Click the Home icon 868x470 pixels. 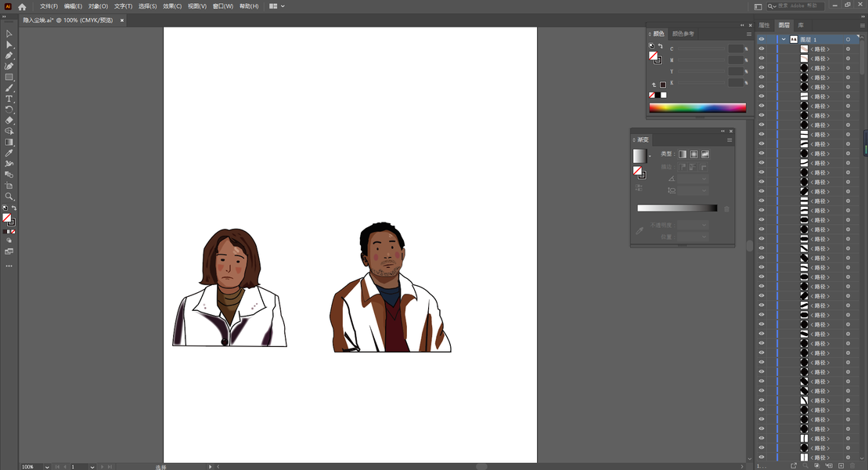[x=22, y=6]
